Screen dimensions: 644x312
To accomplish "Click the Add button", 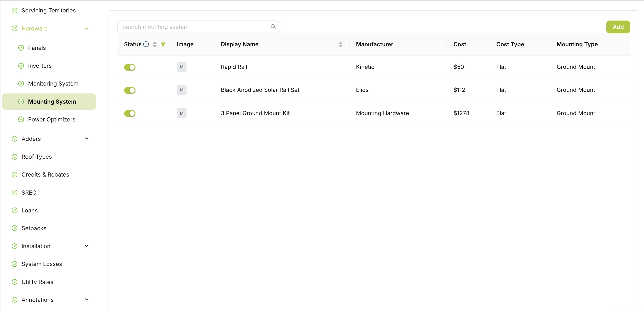I will pyautogui.click(x=618, y=27).
